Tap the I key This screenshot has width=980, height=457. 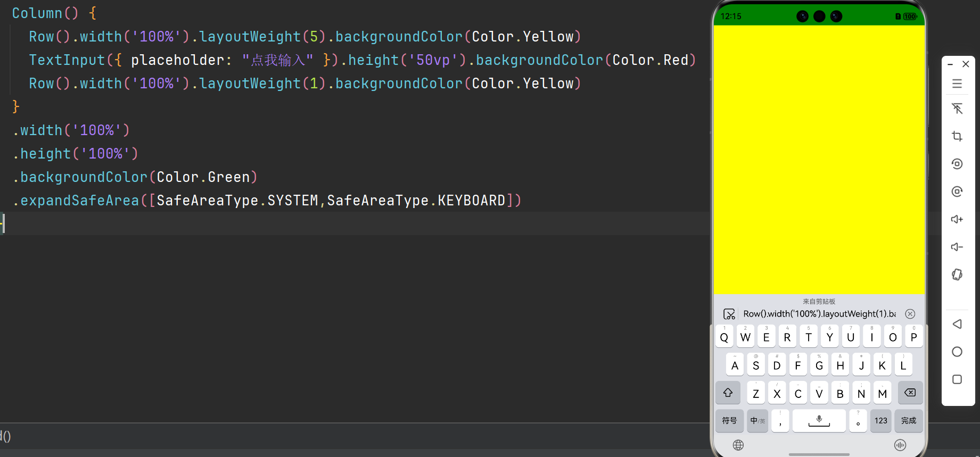872,336
